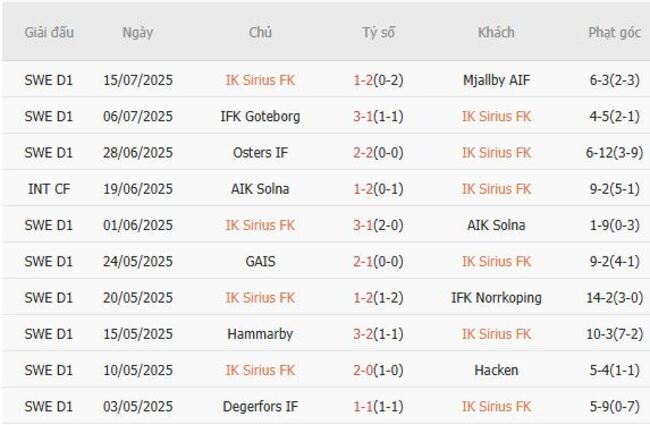Open the GAIS team link
Image resolution: width=650 pixels, height=425 pixels.
click(x=260, y=262)
